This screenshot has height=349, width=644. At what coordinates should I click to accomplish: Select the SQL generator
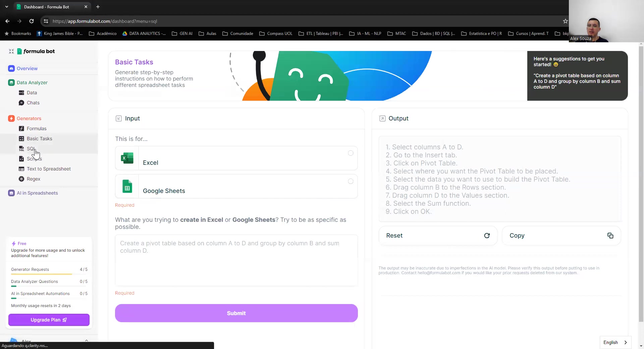coord(31,148)
